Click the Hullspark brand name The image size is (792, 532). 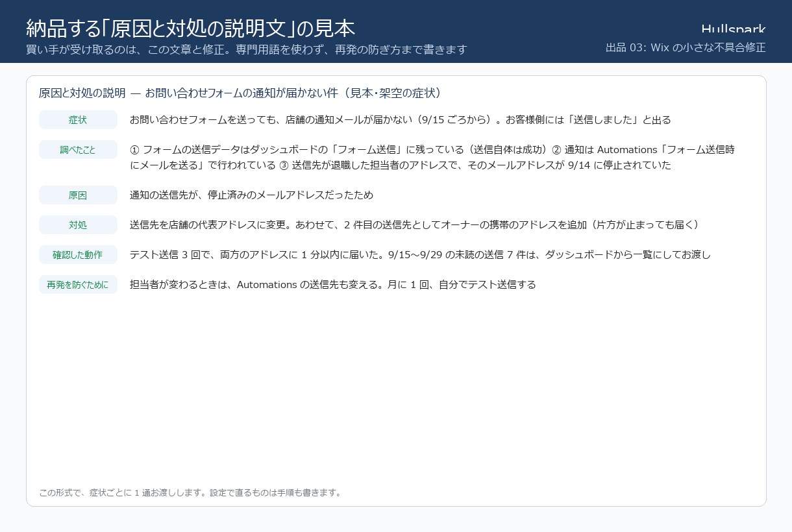[x=734, y=29]
